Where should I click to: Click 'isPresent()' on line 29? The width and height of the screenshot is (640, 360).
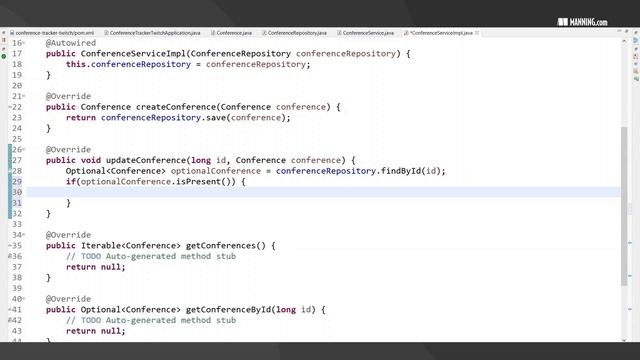coord(205,182)
